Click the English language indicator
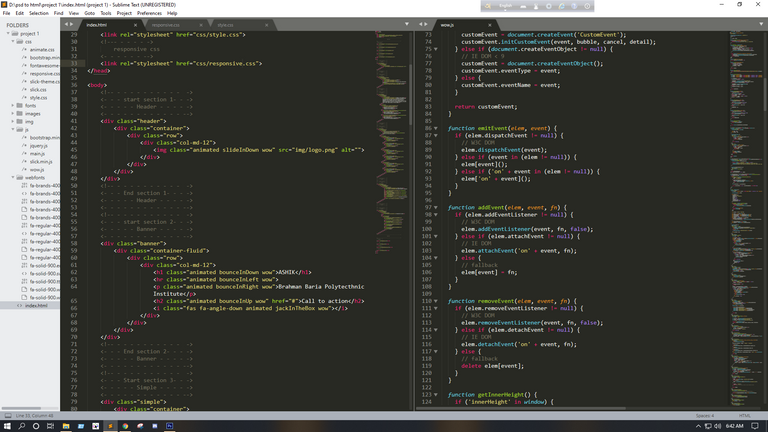The image size is (768, 432). (505, 6)
